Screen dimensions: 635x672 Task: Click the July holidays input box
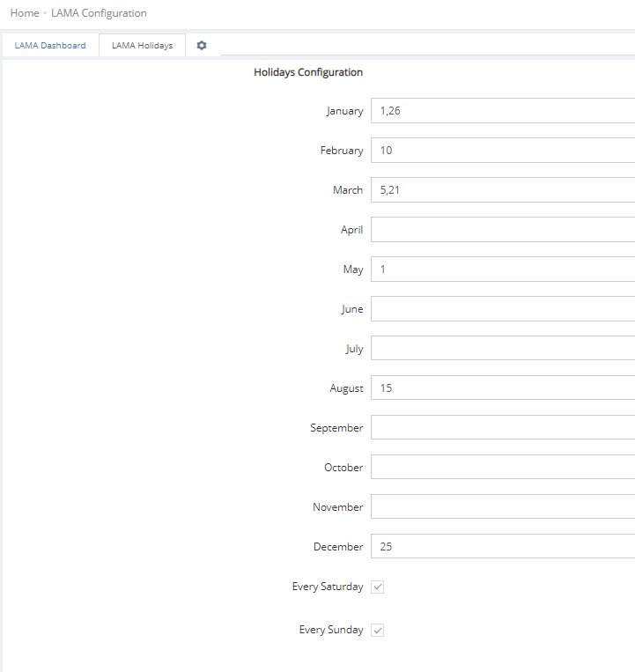(x=502, y=349)
